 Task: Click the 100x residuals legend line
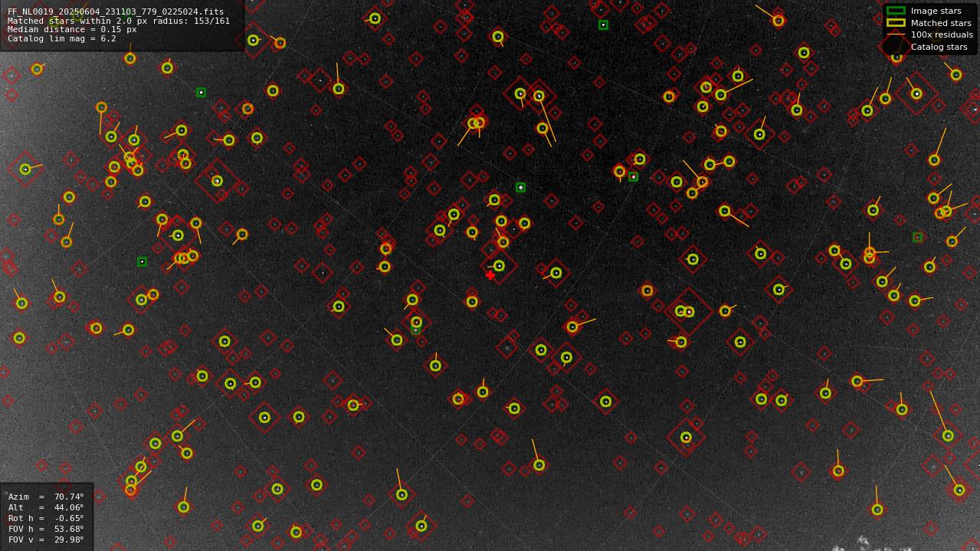tap(896, 34)
